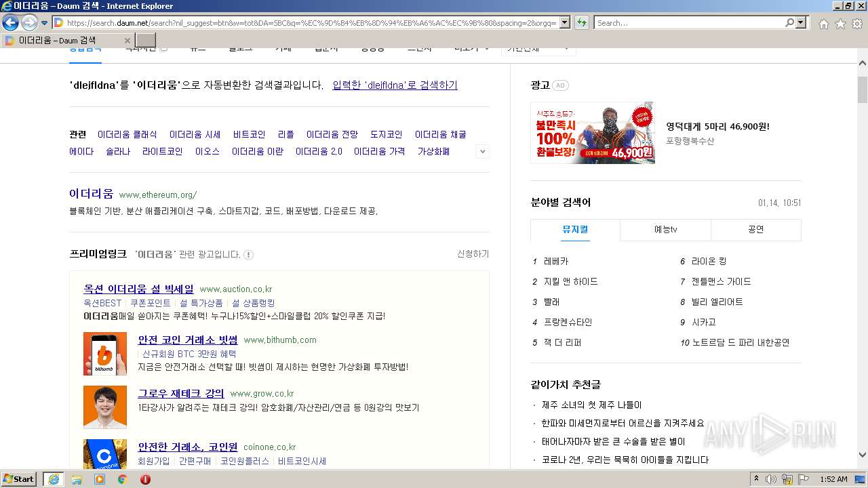Show hidden tray icons arrow
This screenshot has width=868, height=488.
pyautogui.click(x=756, y=479)
